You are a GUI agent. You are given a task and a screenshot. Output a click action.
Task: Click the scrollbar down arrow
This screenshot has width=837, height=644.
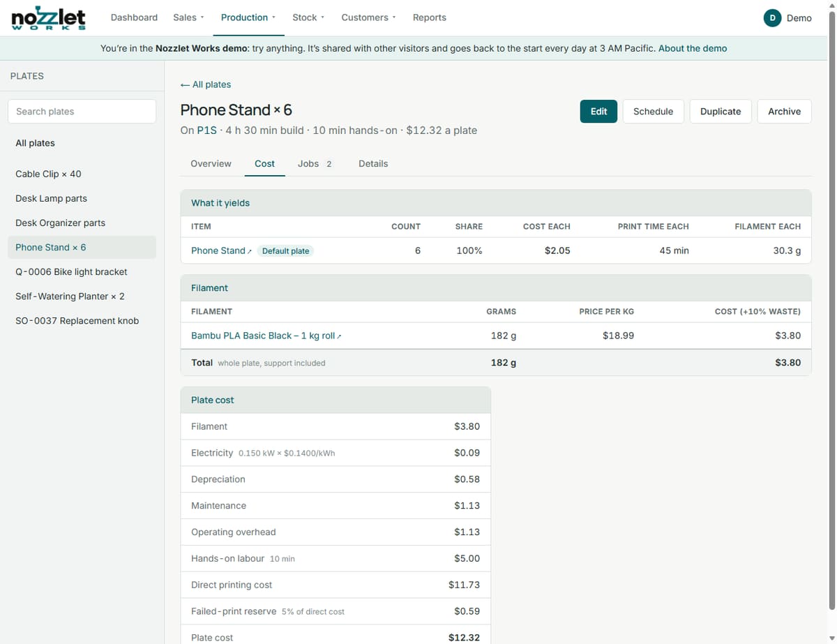click(x=831, y=638)
